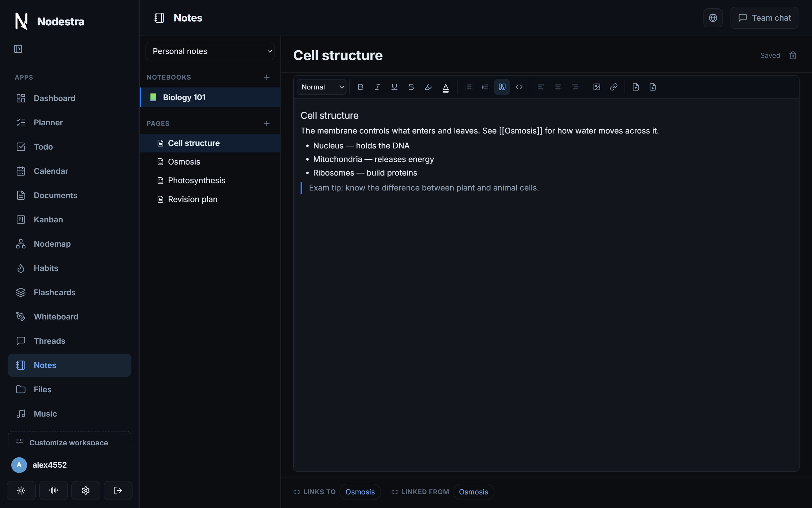Add a new notebook with plus icon
This screenshot has height=508, width=812.
[267, 77]
